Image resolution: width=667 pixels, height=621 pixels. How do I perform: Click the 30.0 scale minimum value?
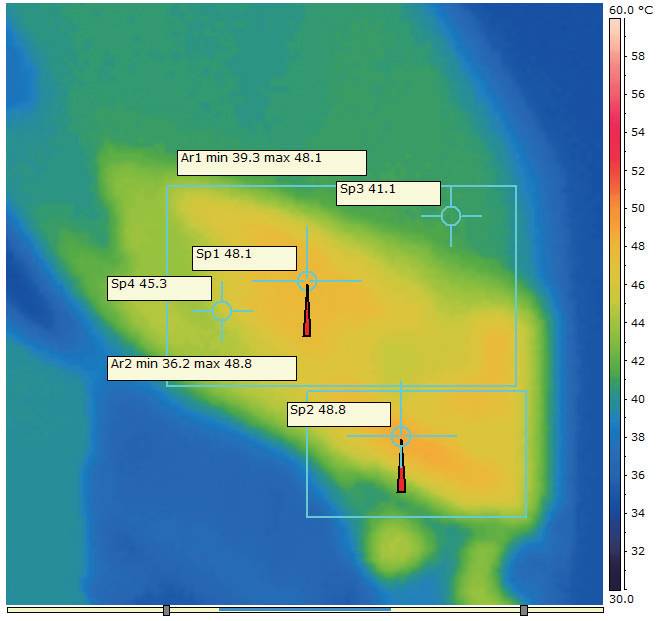(x=621, y=599)
